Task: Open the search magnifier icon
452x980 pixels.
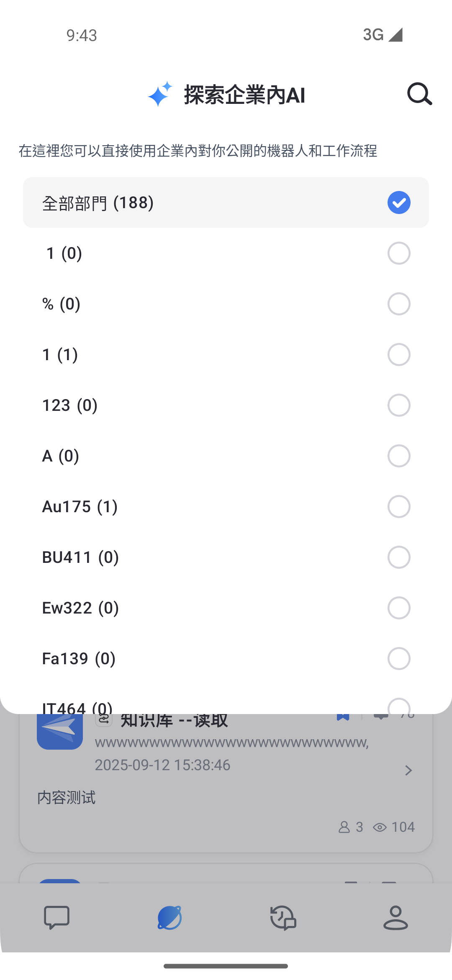Action: pos(419,94)
